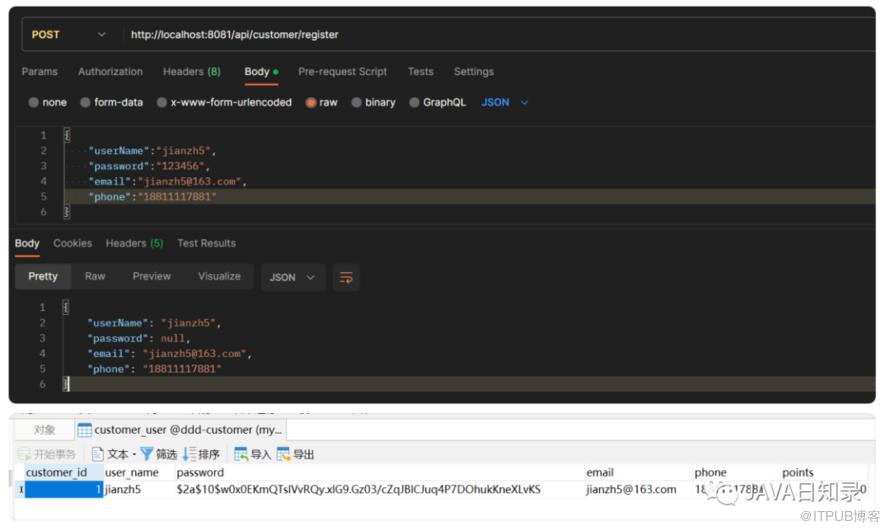Click the email column header
Screen dimensions: 890x531
(600, 473)
